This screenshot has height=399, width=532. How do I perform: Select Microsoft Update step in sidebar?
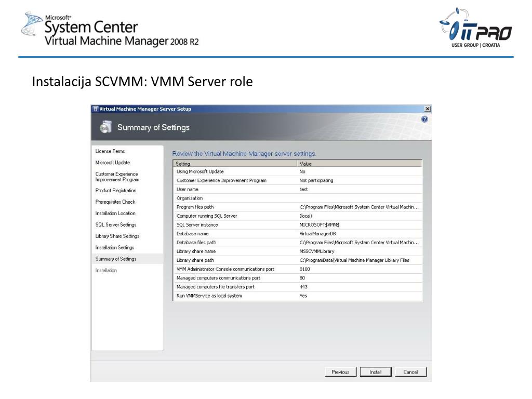(x=113, y=163)
